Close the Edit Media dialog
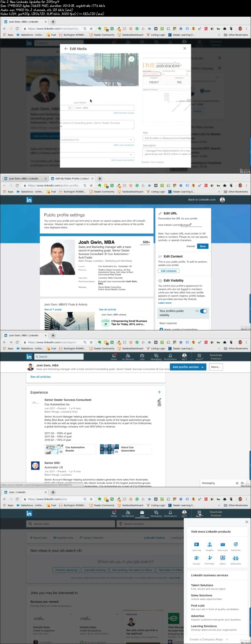 tap(185, 48)
